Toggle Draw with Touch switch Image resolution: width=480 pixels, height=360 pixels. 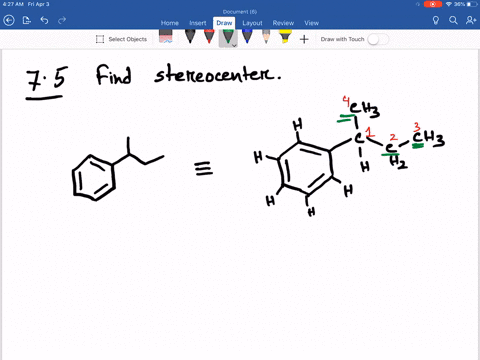[x=378, y=39]
